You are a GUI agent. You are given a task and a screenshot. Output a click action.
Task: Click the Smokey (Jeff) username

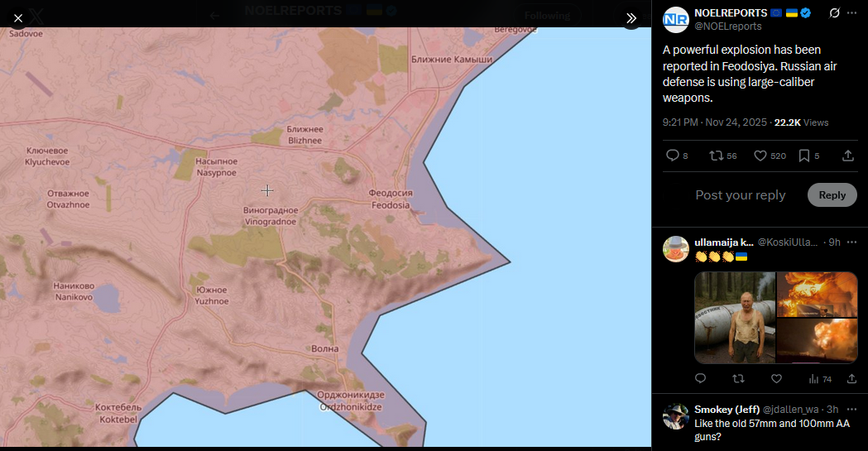[x=727, y=410]
